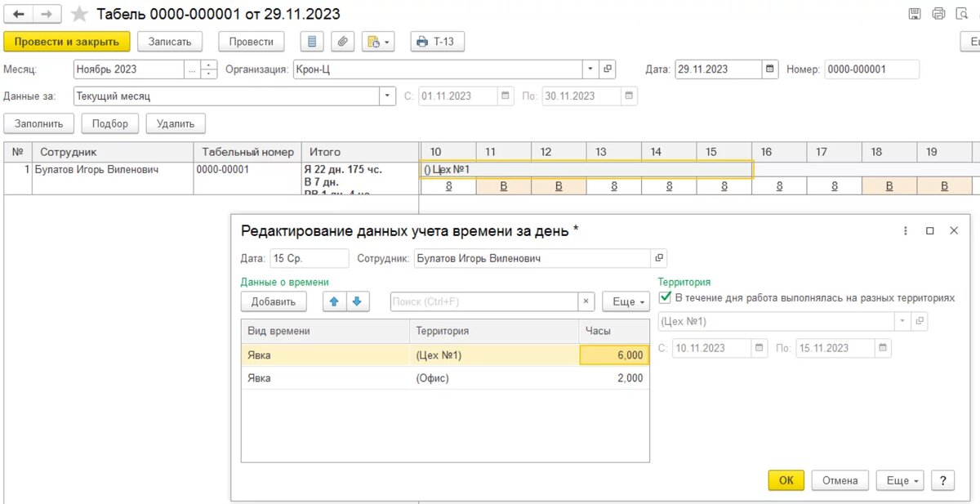This screenshot has width=980, height=504.
Task: Clear the search field with X icon
Action: pyautogui.click(x=586, y=301)
